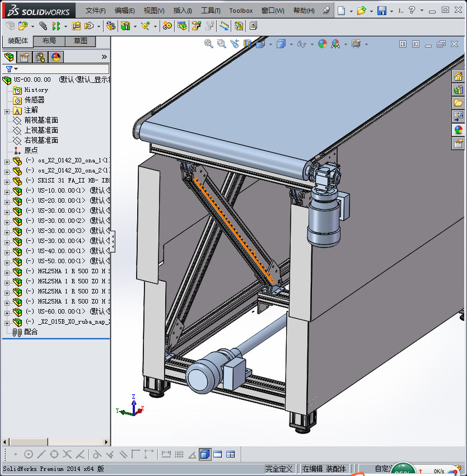Toggle the intersection snap icon
Viewport: 467px width, 476px height.
[x=67, y=455]
